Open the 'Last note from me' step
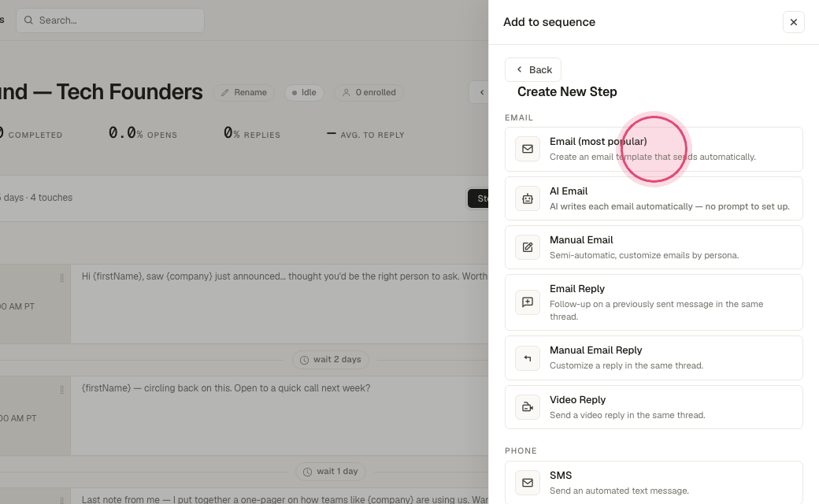 point(280,496)
